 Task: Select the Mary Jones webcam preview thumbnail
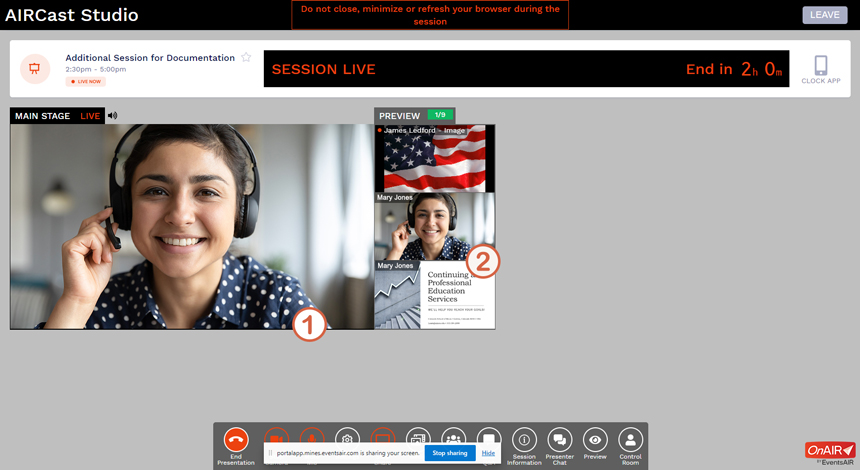click(x=434, y=230)
